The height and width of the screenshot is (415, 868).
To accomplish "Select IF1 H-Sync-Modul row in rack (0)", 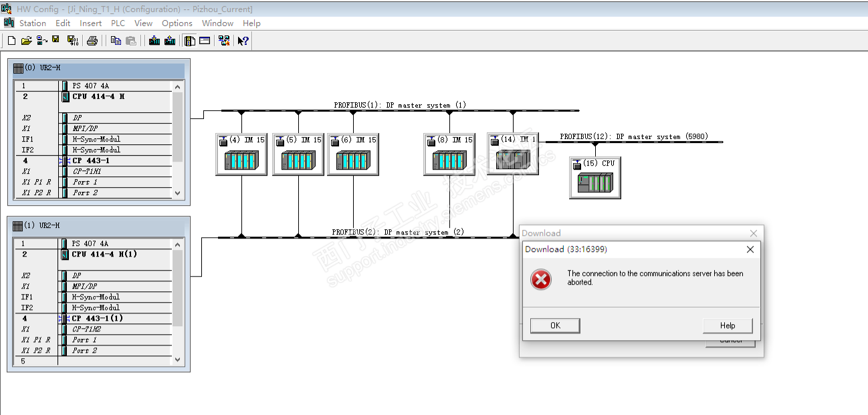I will pyautogui.click(x=94, y=139).
